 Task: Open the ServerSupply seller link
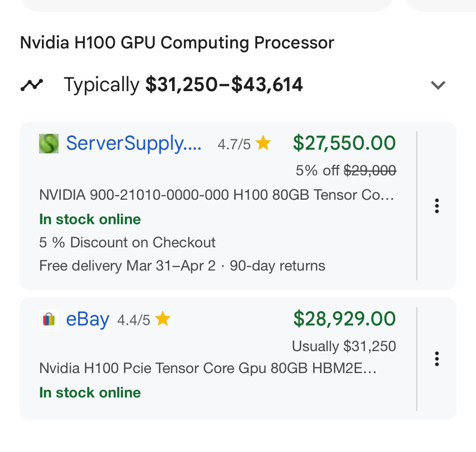tap(133, 143)
